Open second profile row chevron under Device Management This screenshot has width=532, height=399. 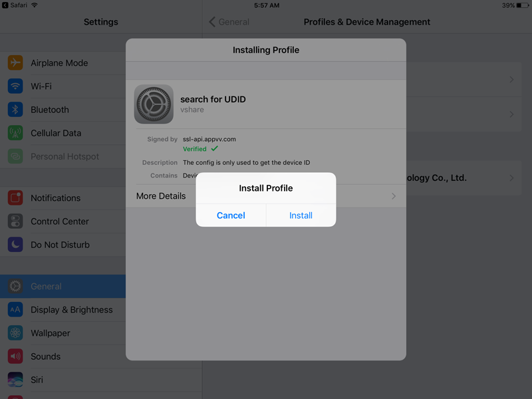[511, 114]
